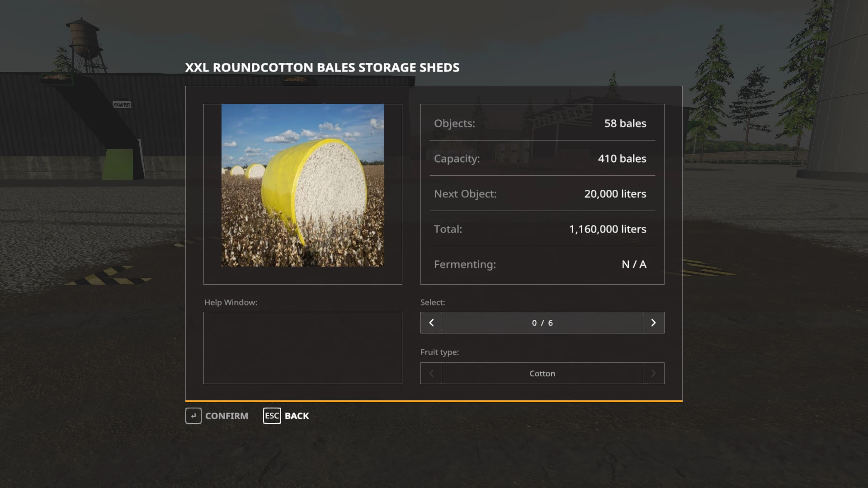Click the Select label text

[433, 302]
